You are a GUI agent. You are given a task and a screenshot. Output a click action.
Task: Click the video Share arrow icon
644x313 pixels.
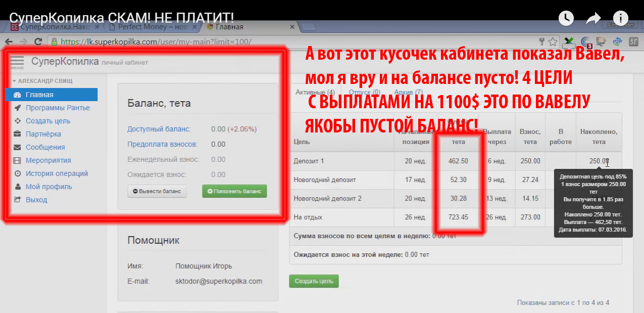593,18
